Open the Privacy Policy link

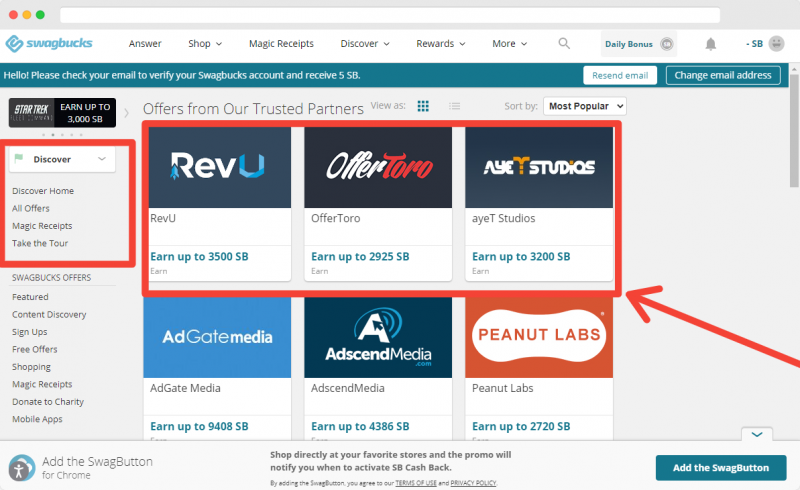473,483
